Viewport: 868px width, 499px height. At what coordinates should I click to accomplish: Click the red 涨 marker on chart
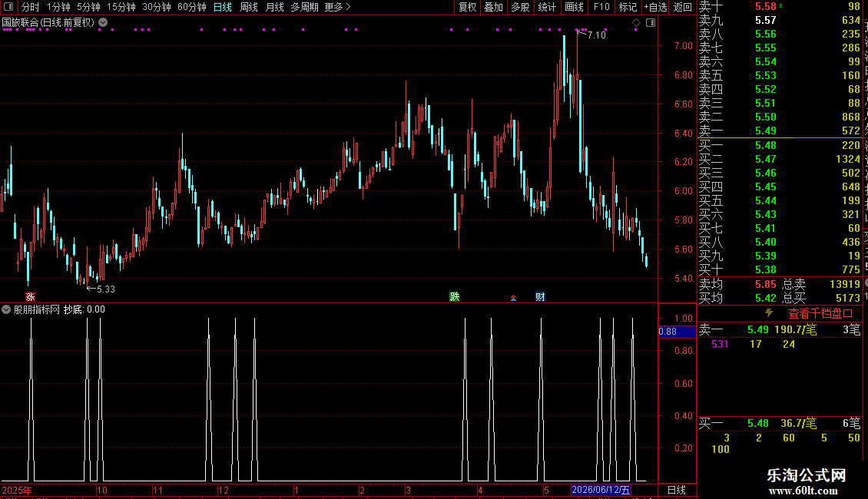(x=30, y=296)
